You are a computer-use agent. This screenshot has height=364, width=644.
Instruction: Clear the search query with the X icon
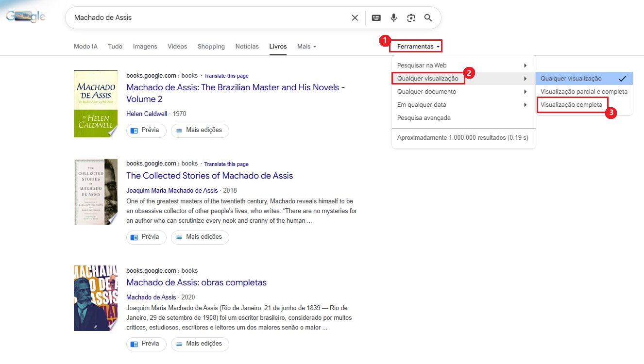click(355, 17)
